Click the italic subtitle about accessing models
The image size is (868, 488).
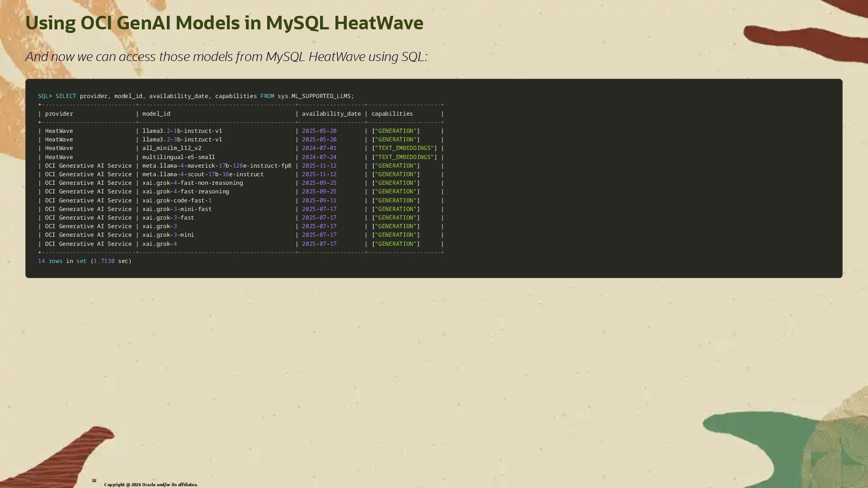click(x=226, y=56)
